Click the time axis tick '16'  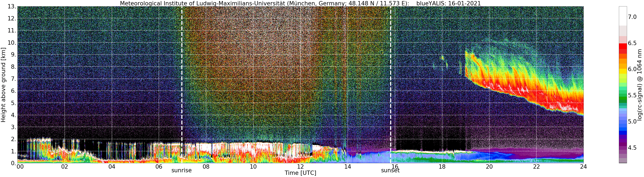[x=395, y=167]
